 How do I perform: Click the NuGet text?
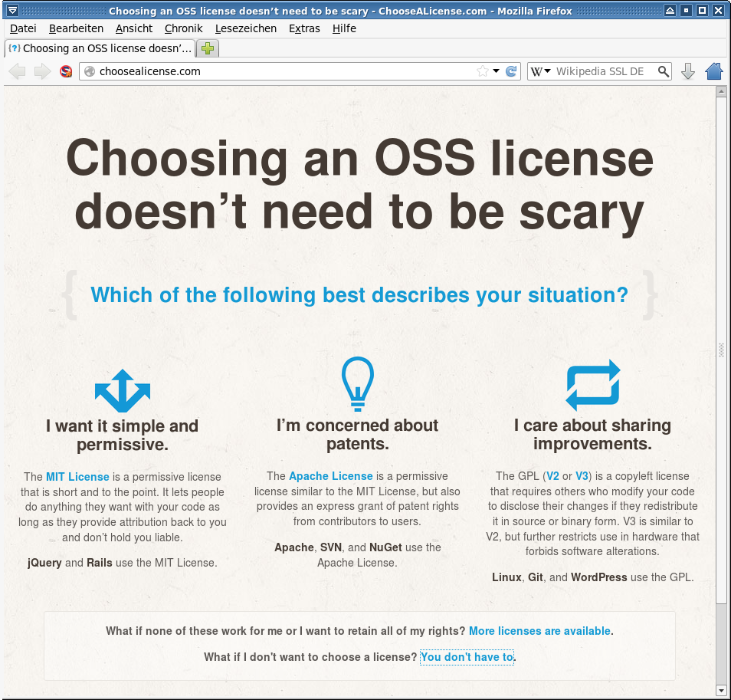[385, 547]
